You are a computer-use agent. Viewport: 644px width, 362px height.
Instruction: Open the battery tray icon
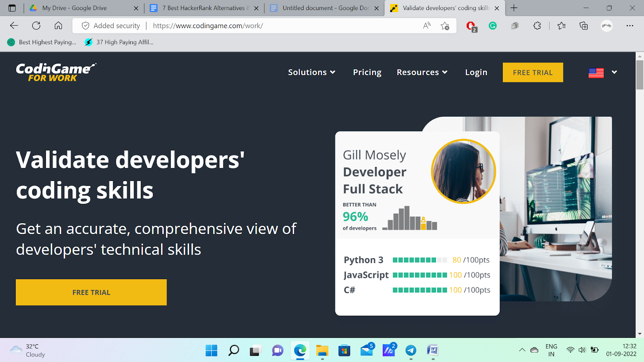click(x=594, y=350)
